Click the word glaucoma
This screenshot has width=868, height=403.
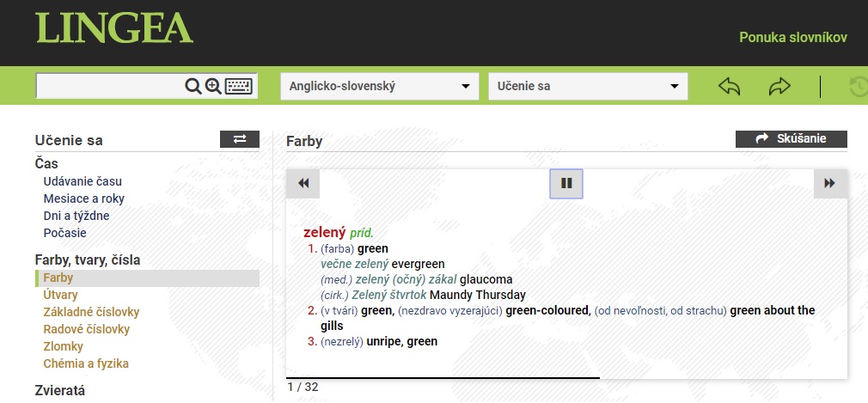486,279
